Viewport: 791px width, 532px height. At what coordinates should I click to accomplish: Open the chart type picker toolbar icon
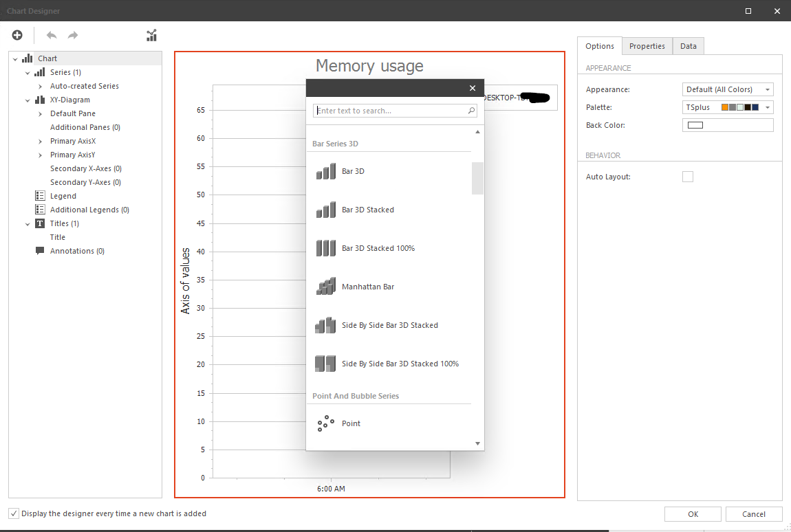151,35
